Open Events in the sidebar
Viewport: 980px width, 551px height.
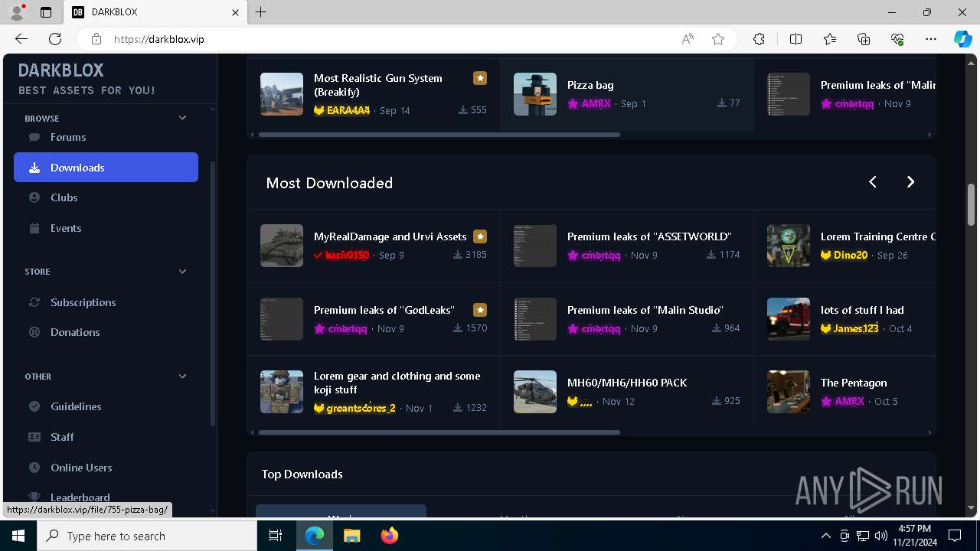point(66,228)
